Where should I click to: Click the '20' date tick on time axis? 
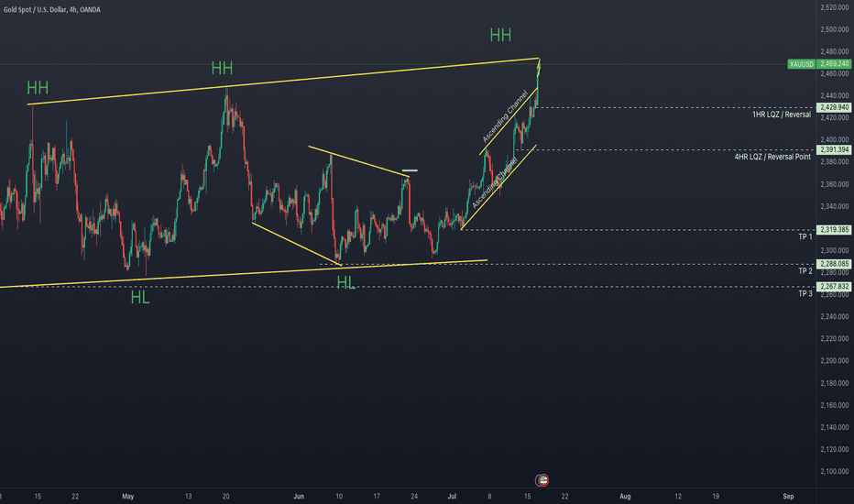pyautogui.click(x=225, y=497)
